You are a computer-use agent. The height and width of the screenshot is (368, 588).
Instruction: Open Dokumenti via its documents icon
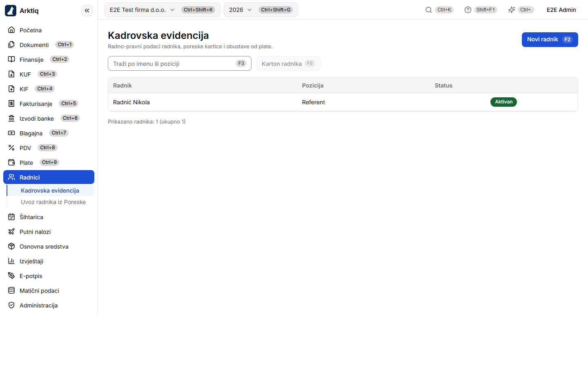coord(11,45)
